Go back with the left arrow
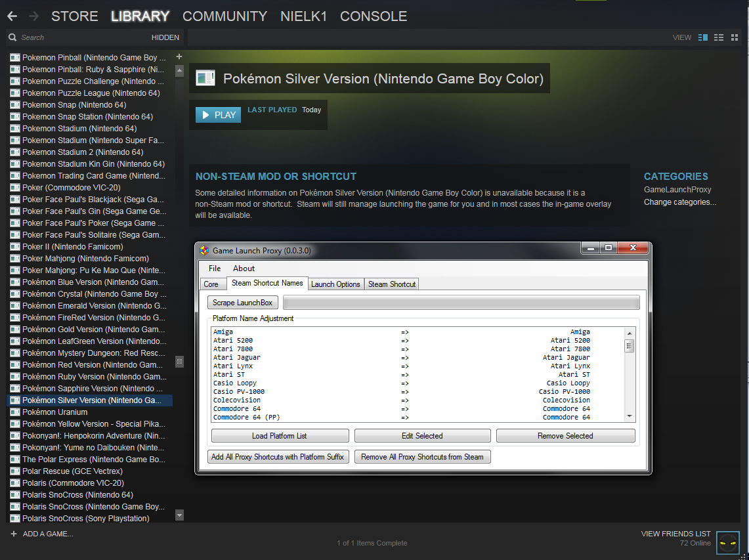Viewport: 749px width, 560px height. pyautogui.click(x=12, y=16)
